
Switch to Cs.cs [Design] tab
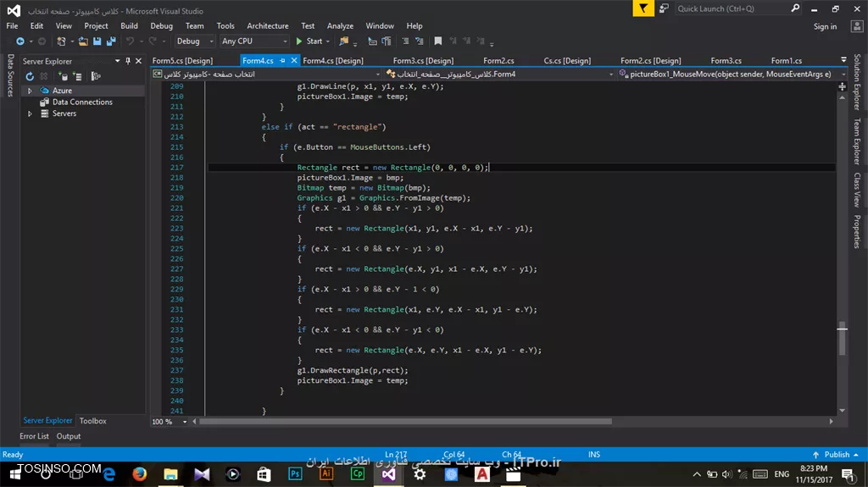[567, 61]
